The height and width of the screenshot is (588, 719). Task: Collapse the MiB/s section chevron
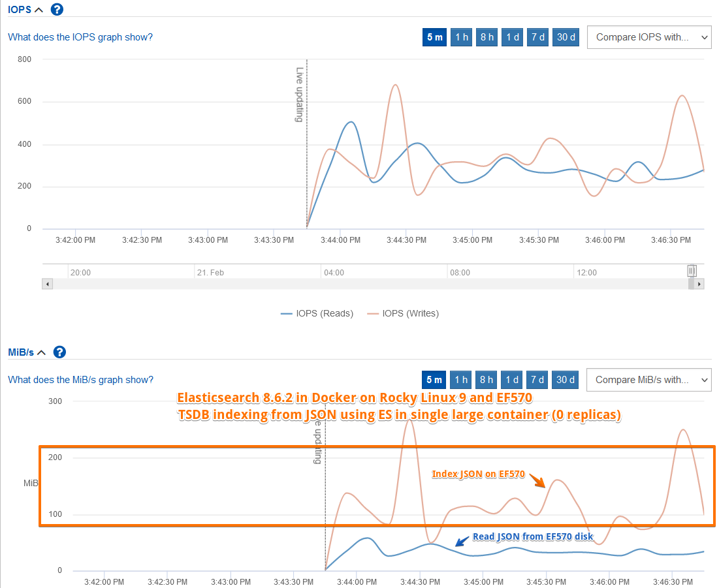(x=42, y=352)
